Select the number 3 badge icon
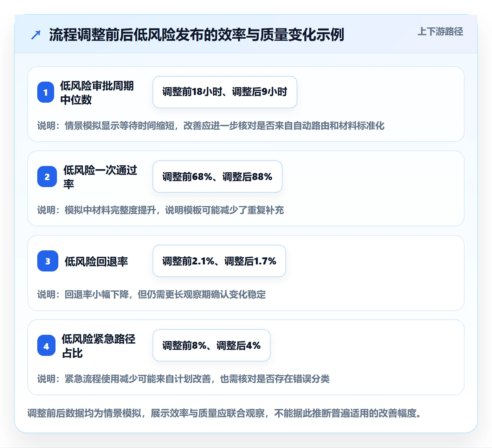The height and width of the screenshot is (448, 492). pyautogui.click(x=48, y=261)
